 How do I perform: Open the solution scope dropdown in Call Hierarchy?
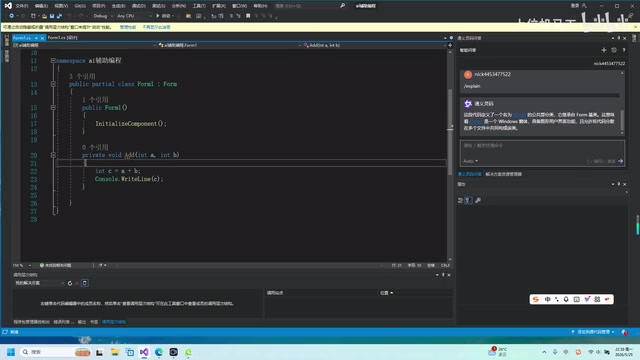[40, 283]
